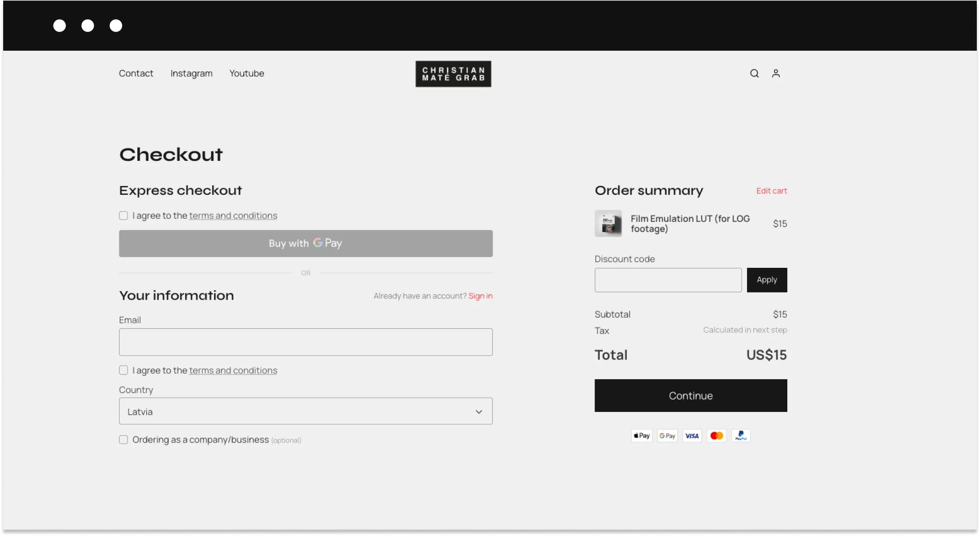Open the Country dropdown showing Latvia
980x536 pixels.
(306, 411)
